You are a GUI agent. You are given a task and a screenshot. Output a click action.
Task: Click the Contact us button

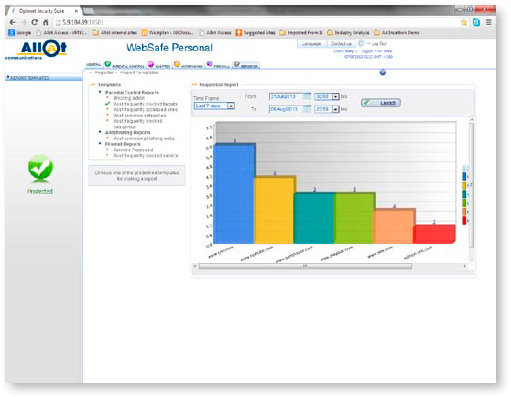click(x=341, y=44)
